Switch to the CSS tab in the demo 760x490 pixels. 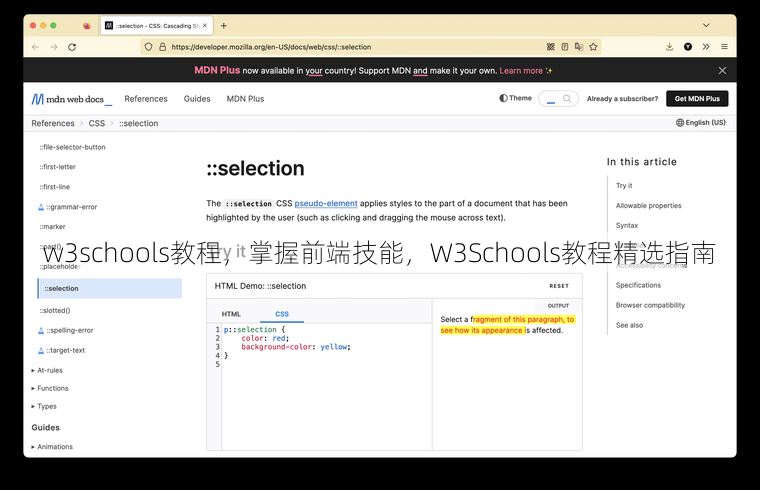282,314
